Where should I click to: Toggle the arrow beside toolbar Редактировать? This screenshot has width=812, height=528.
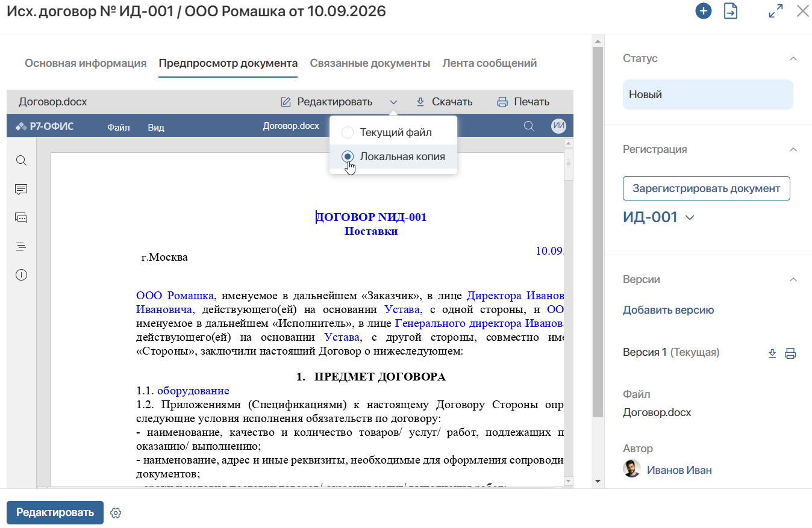pyautogui.click(x=393, y=102)
